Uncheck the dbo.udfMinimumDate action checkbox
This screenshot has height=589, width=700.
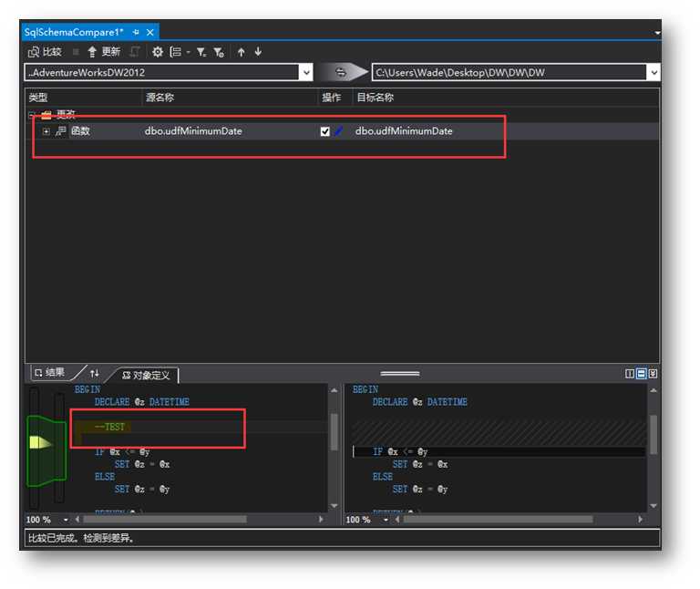tap(325, 131)
